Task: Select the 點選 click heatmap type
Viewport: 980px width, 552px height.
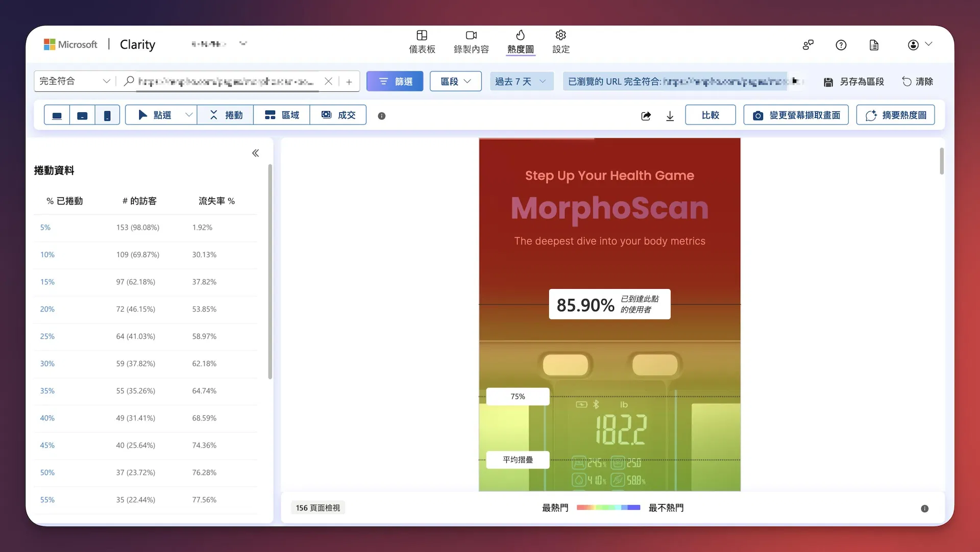Action: (x=155, y=115)
